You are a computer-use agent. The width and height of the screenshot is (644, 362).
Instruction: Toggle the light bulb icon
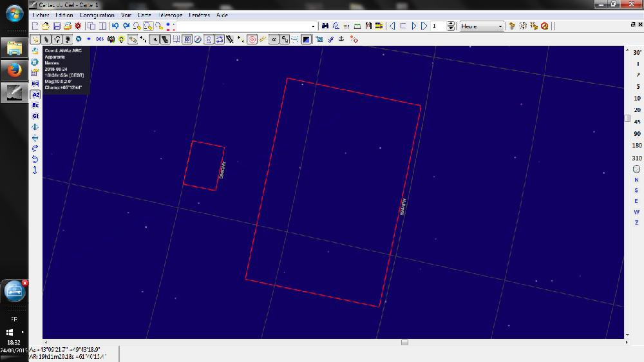(122, 39)
